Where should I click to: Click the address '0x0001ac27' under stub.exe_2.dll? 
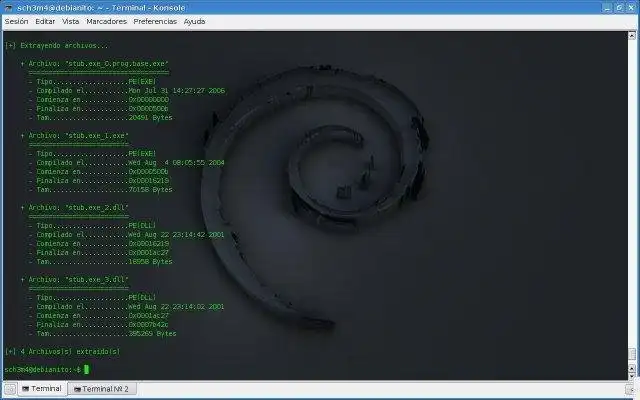pos(149,253)
